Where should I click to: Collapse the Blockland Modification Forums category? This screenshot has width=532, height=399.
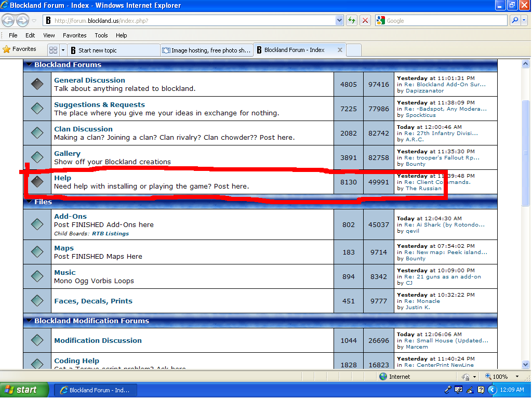coord(30,320)
